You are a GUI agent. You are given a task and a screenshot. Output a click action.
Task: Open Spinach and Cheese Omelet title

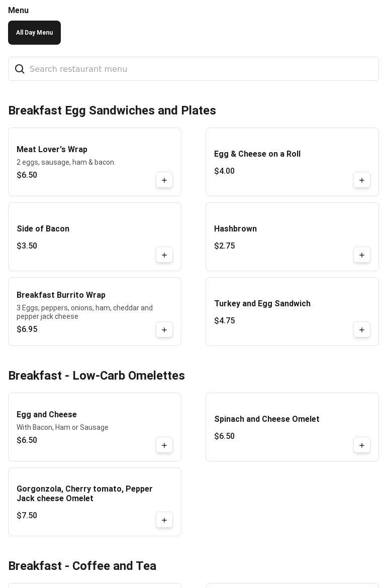click(267, 419)
